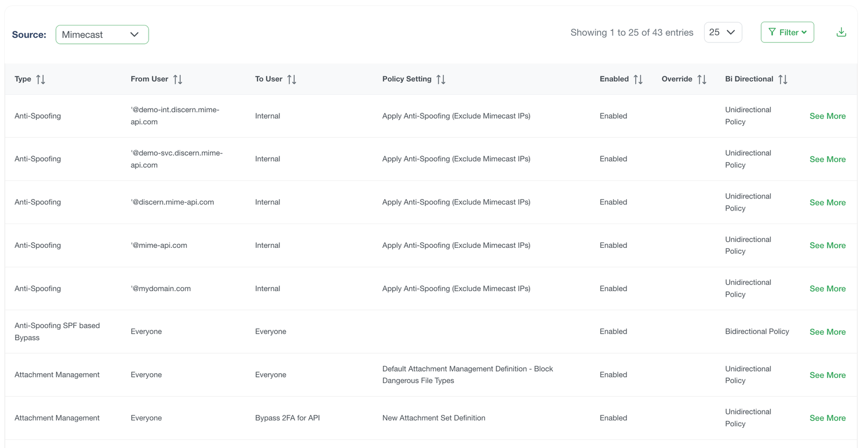
Task: Sort by Bi Directional column arrows
Action: 783,79
